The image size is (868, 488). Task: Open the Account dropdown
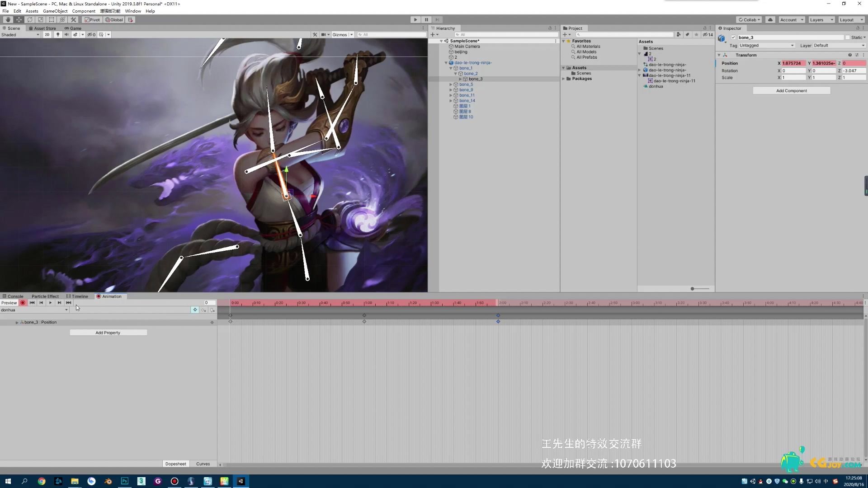click(792, 20)
